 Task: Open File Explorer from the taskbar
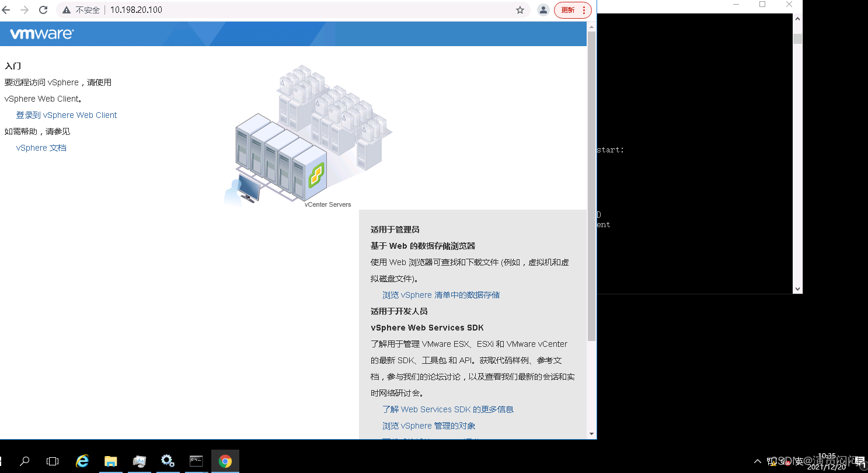tap(111, 461)
